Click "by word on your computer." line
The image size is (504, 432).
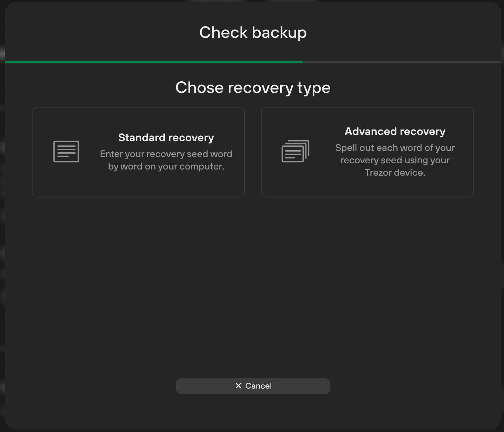pyautogui.click(x=166, y=166)
